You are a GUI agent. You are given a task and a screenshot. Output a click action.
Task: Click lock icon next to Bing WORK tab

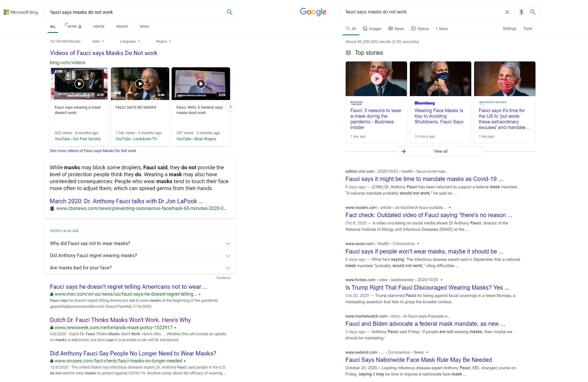80,26
